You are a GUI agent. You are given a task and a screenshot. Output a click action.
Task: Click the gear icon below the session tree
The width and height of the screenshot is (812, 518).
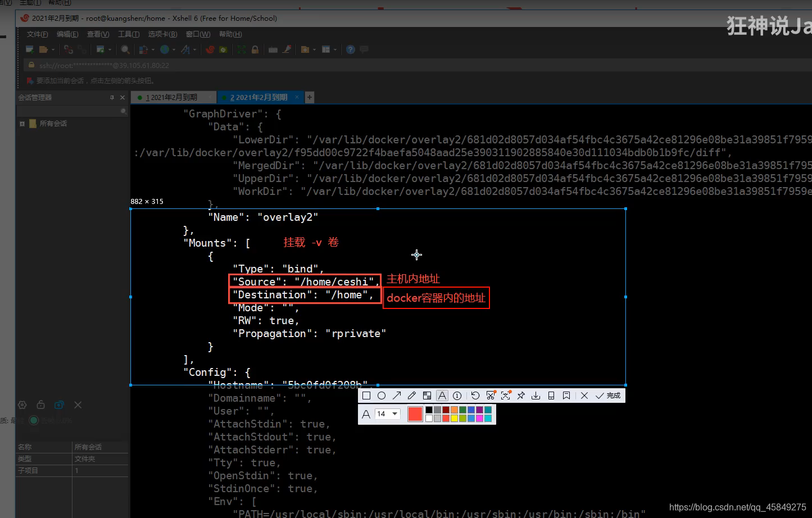(x=22, y=405)
